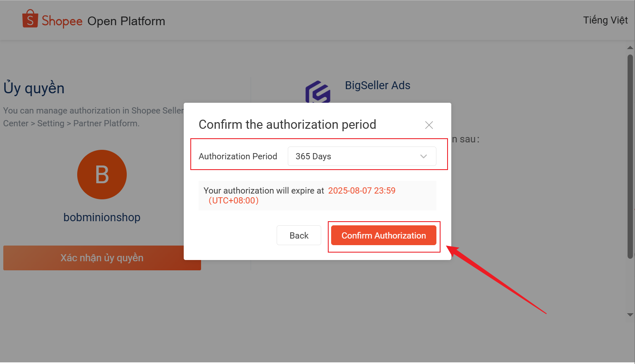Click the vertical page scrollbar thumb
The width and height of the screenshot is (635, 364).
(630, 157)
